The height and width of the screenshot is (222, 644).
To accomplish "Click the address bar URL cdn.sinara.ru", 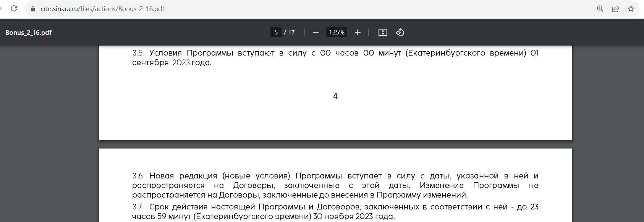I will click(x=102, y=8).
